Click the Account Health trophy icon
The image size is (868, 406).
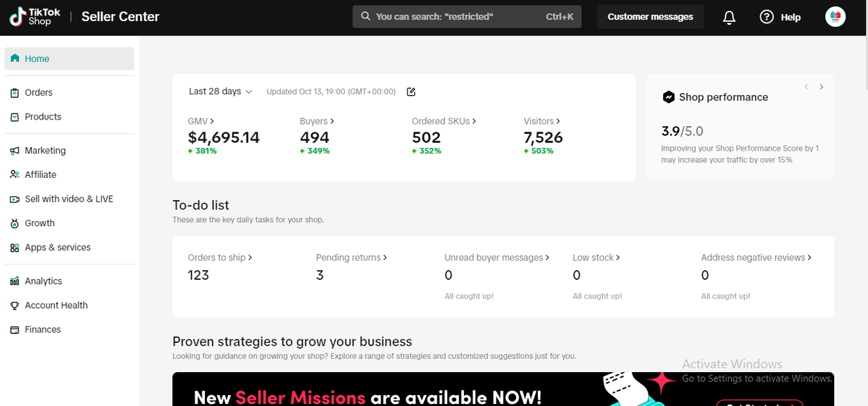[x=14, y=306]
